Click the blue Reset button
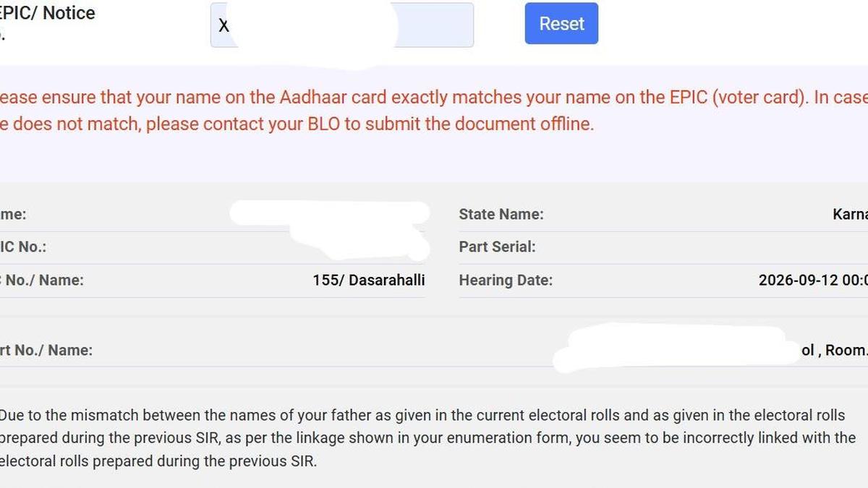Image resolution: width=868 pixels, height=488 pixels. point(561,23)
